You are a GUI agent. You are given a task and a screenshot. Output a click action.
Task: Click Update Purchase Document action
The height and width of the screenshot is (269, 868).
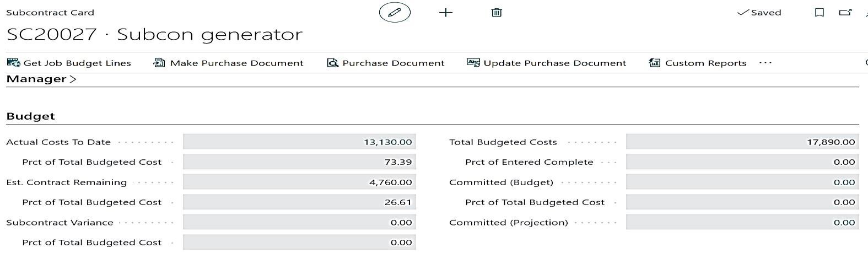[546, 63]
